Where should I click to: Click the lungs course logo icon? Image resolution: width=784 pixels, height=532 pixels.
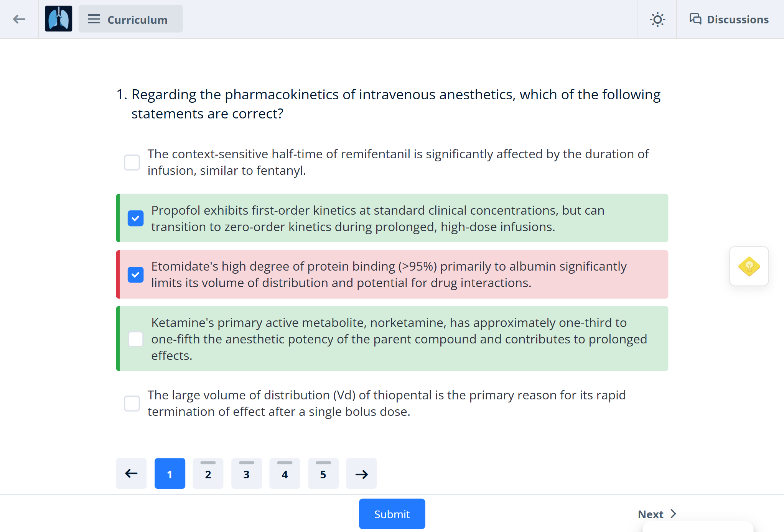click(58, 19)
